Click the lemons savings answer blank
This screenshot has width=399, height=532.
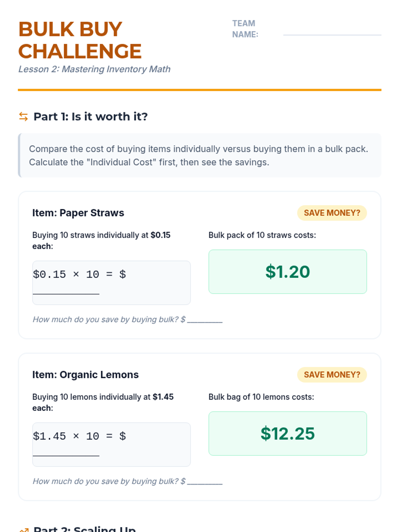tap(205, 482)
